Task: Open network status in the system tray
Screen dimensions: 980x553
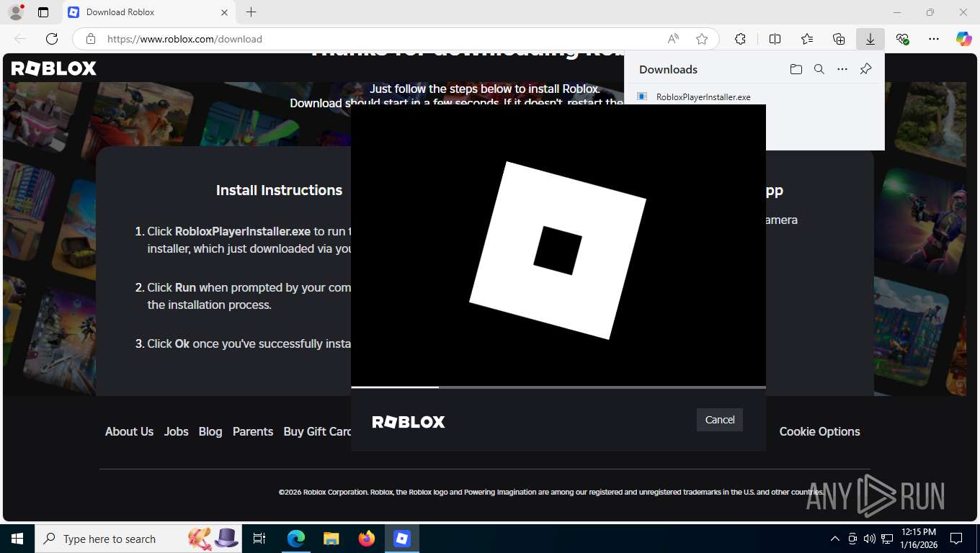Action: (886, 539)
